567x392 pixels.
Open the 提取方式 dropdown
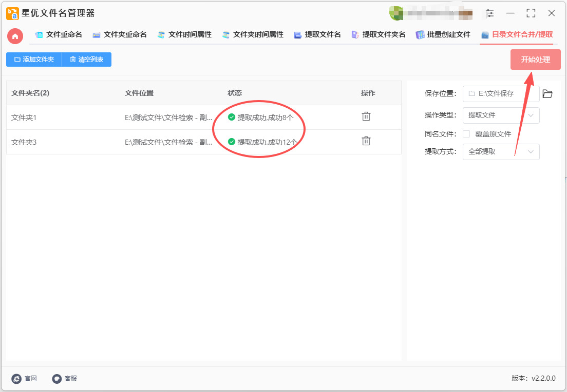[501, 152]
